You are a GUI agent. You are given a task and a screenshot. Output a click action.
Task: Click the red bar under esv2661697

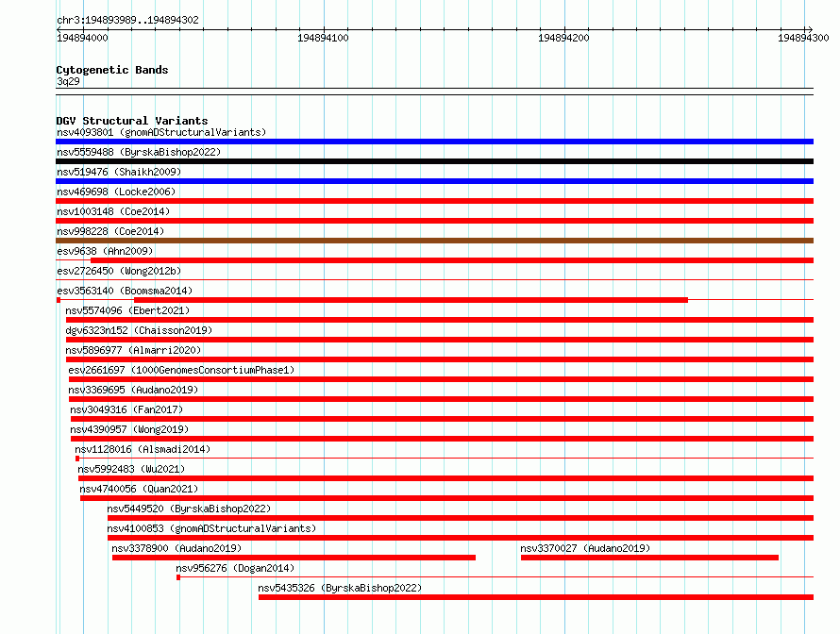click(441, 379)
